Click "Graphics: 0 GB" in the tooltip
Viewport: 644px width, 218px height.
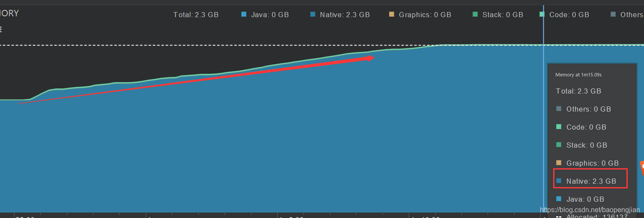point(592,163)
